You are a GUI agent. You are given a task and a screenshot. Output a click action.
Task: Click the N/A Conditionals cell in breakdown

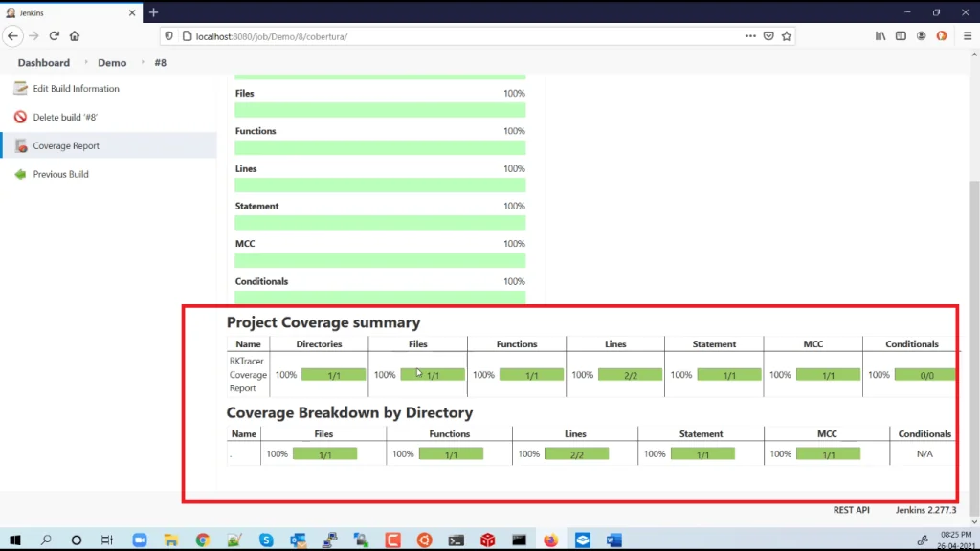click(924, 454)
